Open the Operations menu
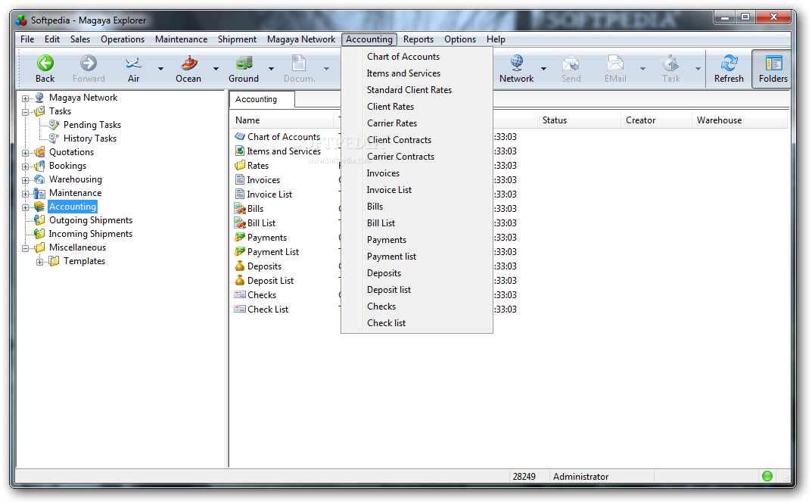 point(123,39)
